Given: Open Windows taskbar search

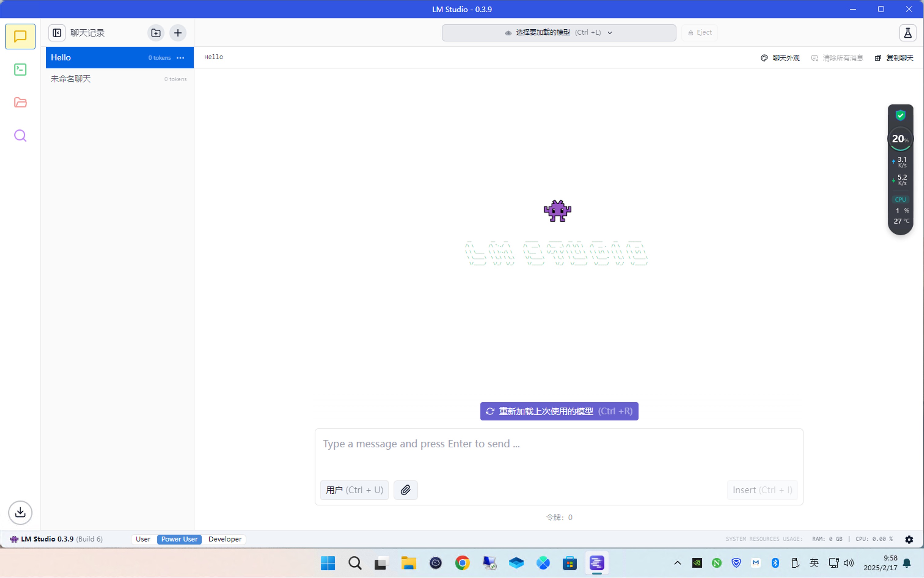Looking at the screenshot, I should point(355,563).
